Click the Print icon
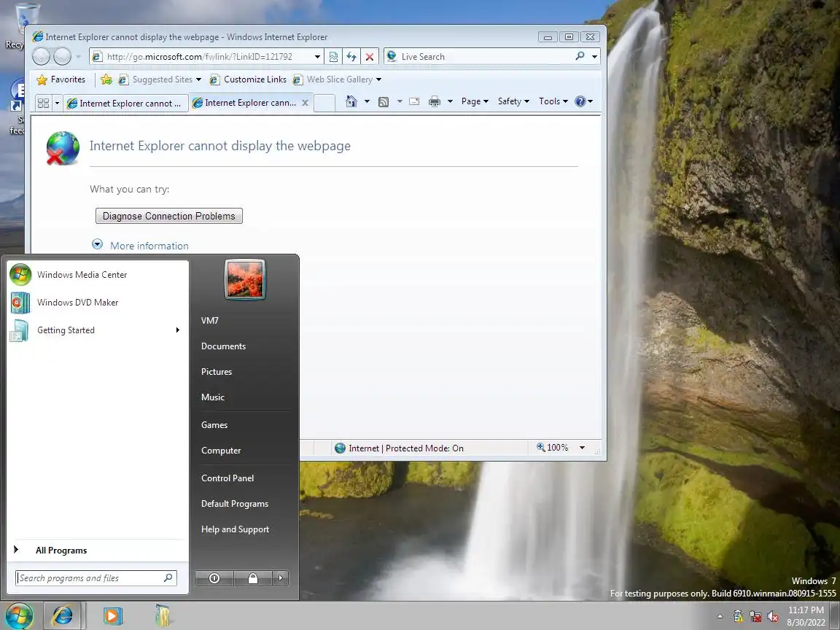The width and height of the screenshot is (840, 630). (x=435, y=101)
